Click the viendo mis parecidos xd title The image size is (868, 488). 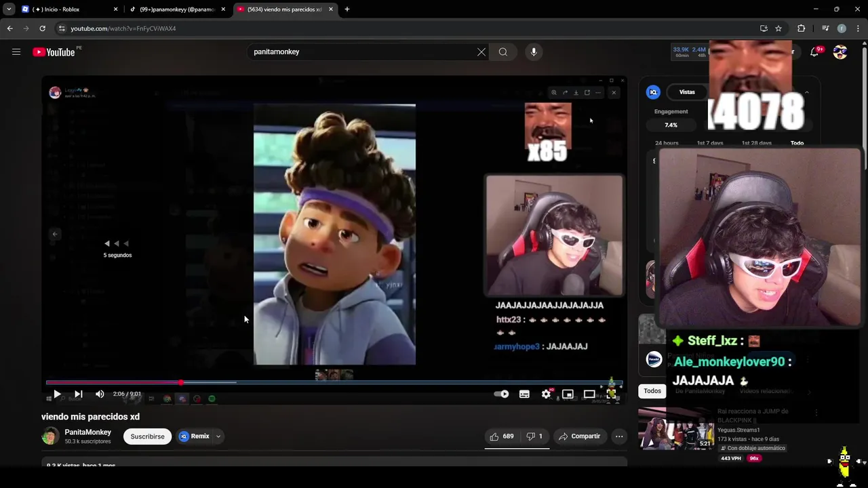pyautogui.click(x=90, y=417)
